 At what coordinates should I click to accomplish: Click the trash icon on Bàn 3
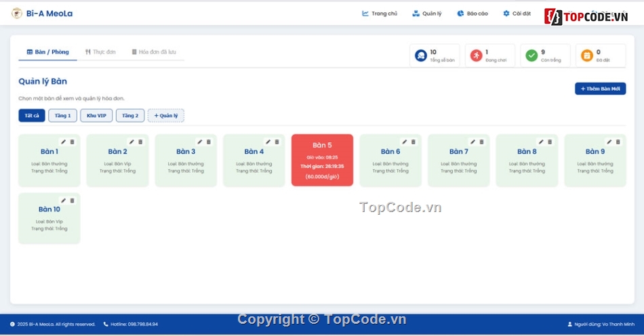209,142
